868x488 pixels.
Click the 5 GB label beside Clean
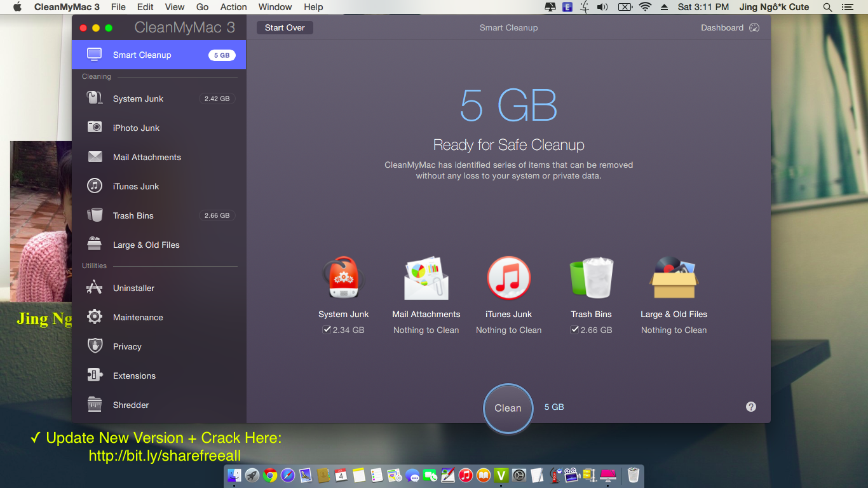tap(554, 407)
